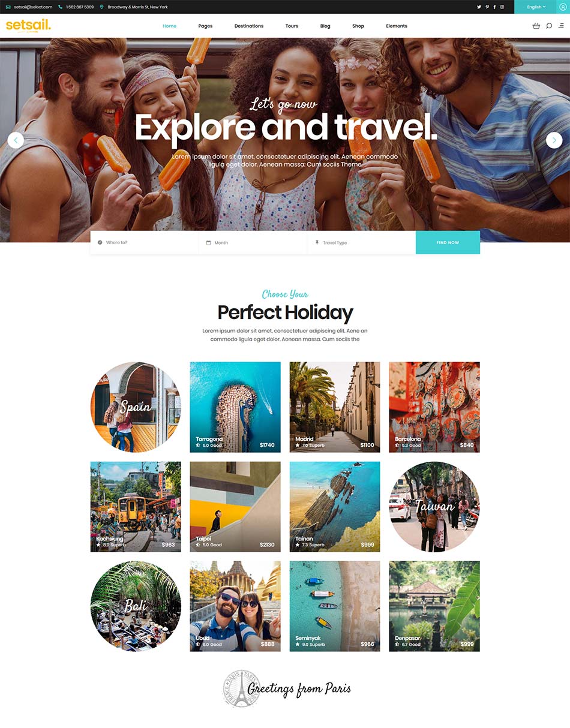Select the Tours menu item

292,26
